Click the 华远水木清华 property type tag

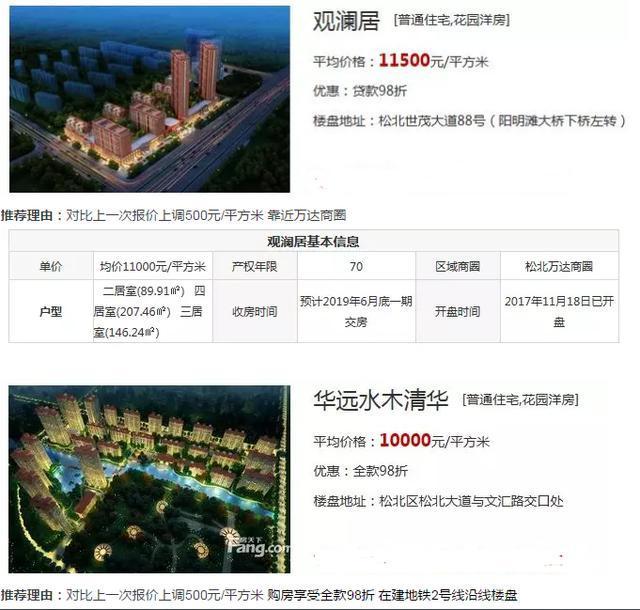(520, 400)
